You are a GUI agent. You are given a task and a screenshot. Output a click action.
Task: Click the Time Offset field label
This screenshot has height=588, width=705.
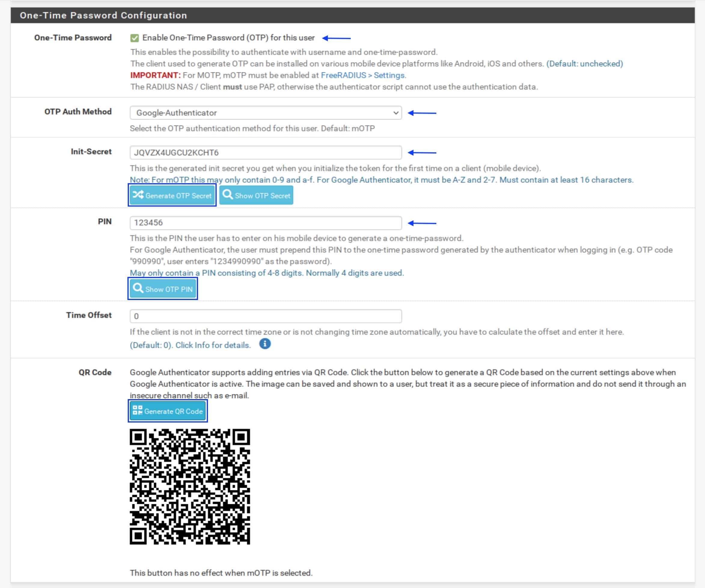89,315
